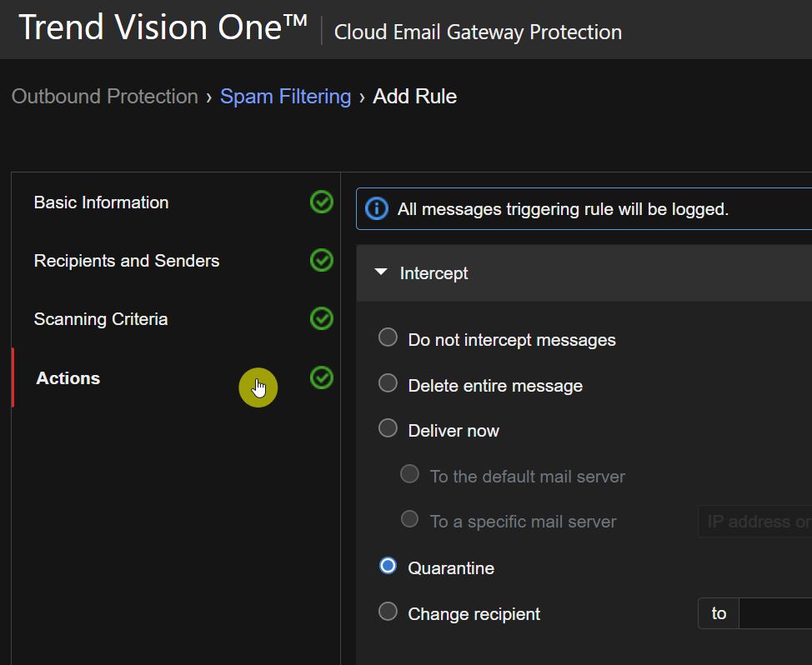The image size is (812, 665).
Task: Switch to the Scanning Criteria step
Action: (x=100, y=319)
